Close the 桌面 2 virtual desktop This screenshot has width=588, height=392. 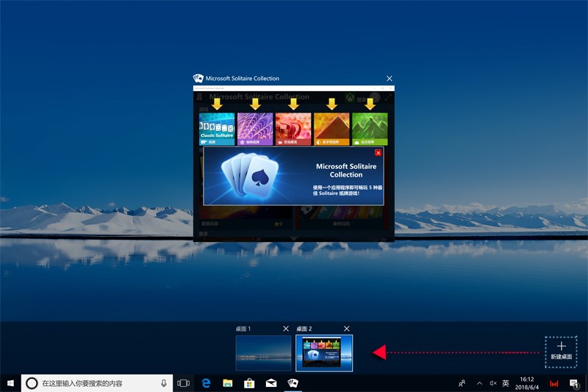(x=347, y=329)
